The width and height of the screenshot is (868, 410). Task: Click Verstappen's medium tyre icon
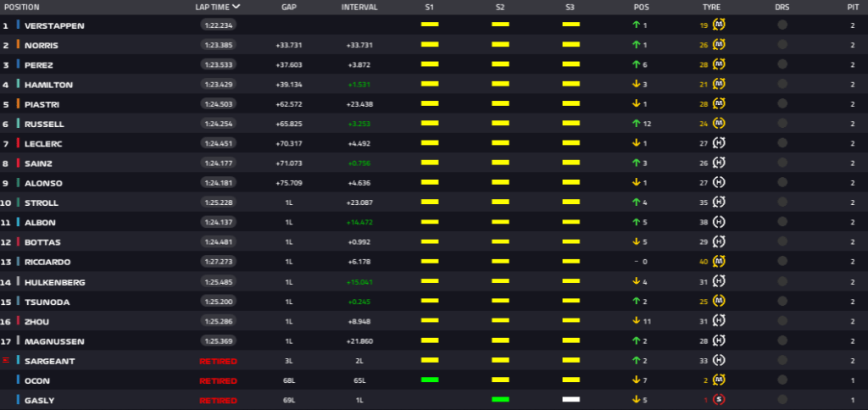(x=719, y=25)
